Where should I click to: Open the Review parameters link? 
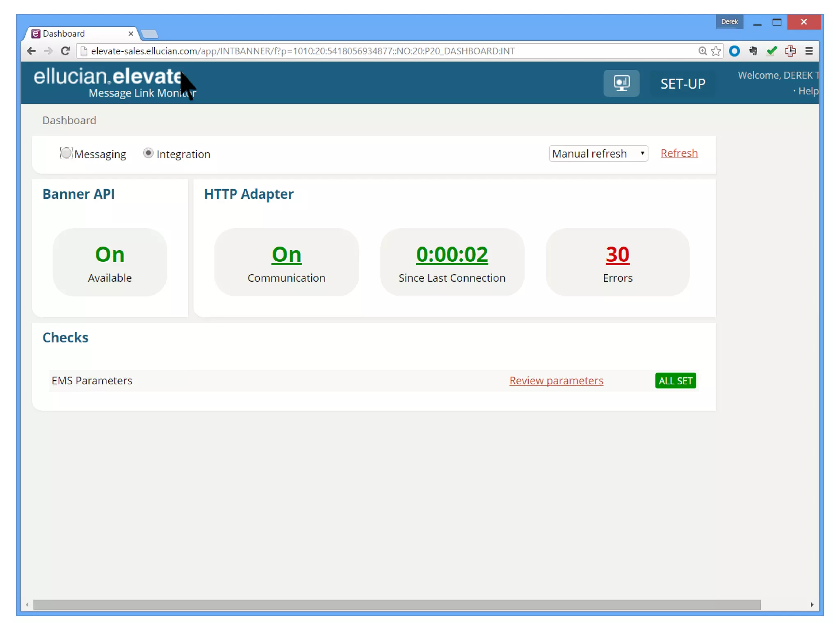coord(556,381)
